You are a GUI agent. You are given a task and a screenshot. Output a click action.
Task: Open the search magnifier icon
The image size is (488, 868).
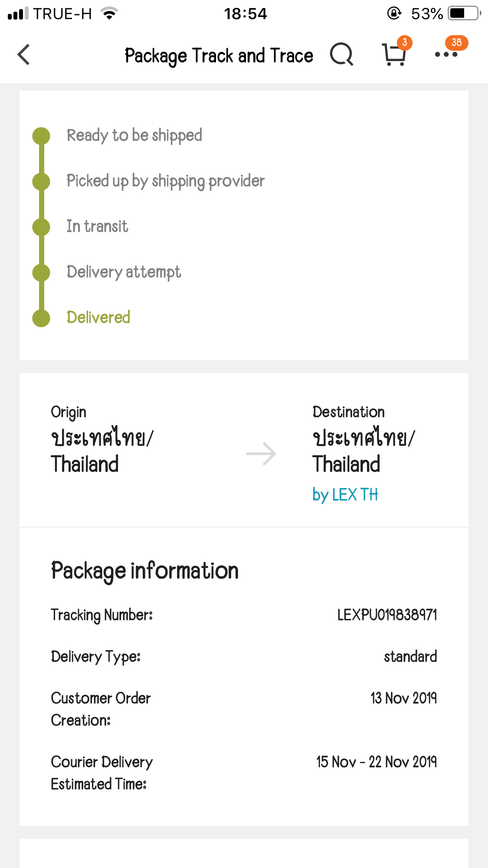click(341, 55)
